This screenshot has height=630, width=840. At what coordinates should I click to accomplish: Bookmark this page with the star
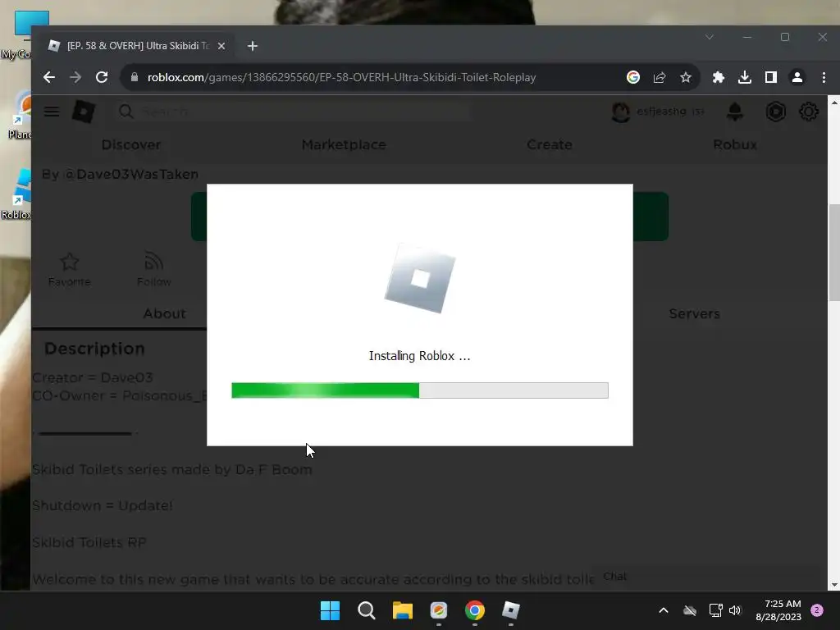pos(686,77)
